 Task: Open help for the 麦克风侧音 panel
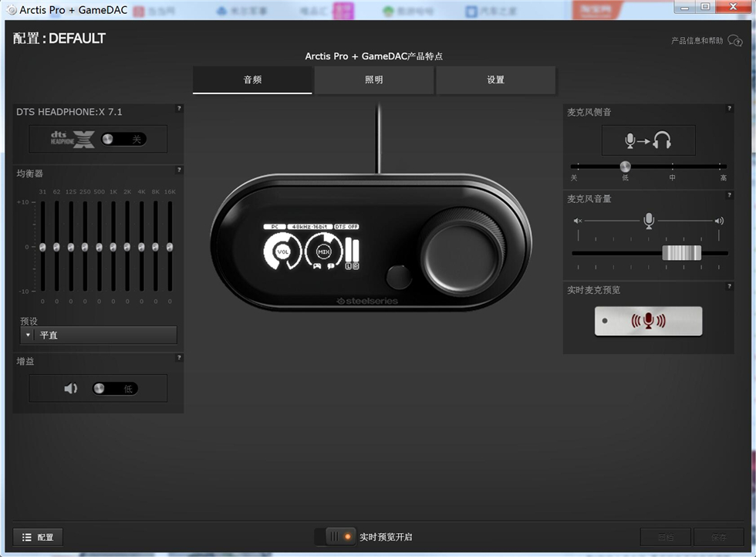pyautogui.click(x=729, y=109)
